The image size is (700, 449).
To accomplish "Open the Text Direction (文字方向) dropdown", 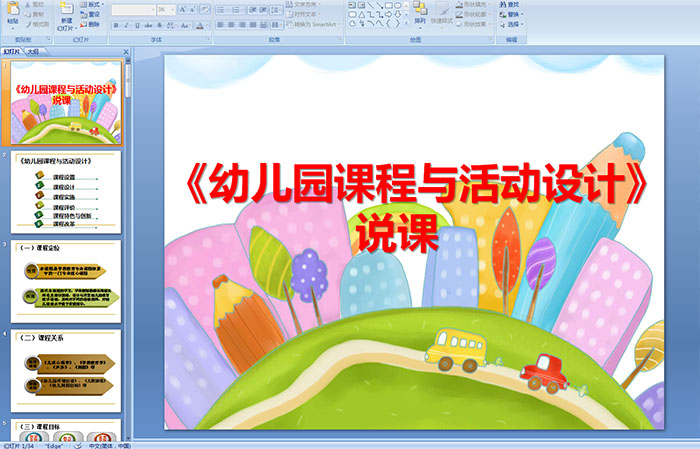I will click(x=303, y=4).
